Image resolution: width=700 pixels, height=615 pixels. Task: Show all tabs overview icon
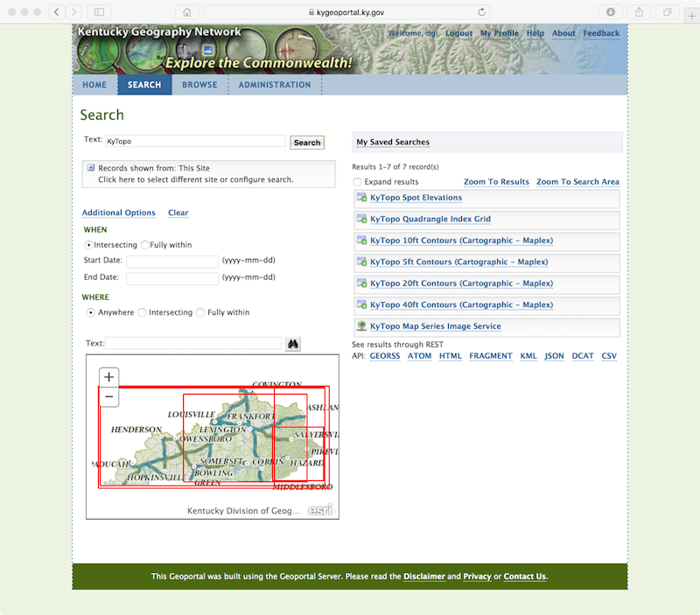(x=668, y=12)
